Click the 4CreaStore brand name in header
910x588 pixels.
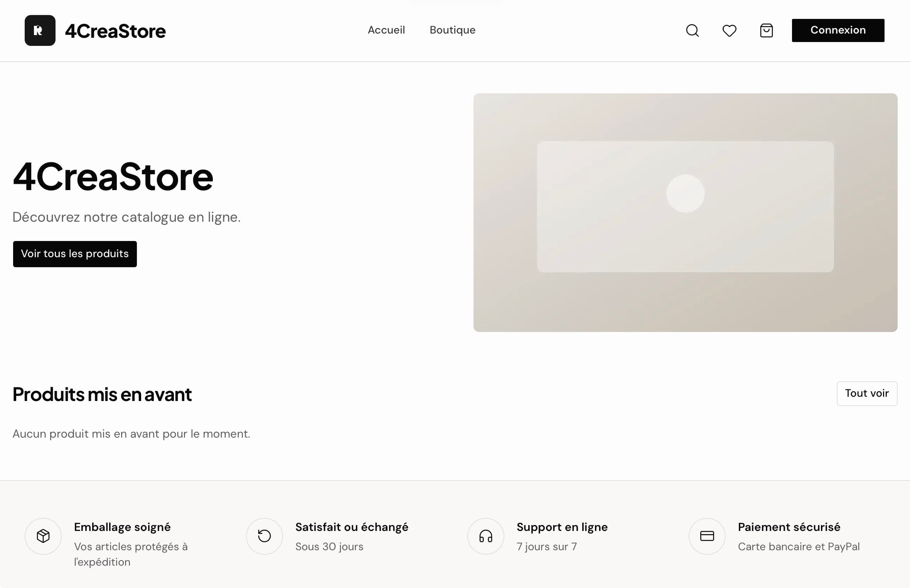pyautogui.click(x=115, y=31)
